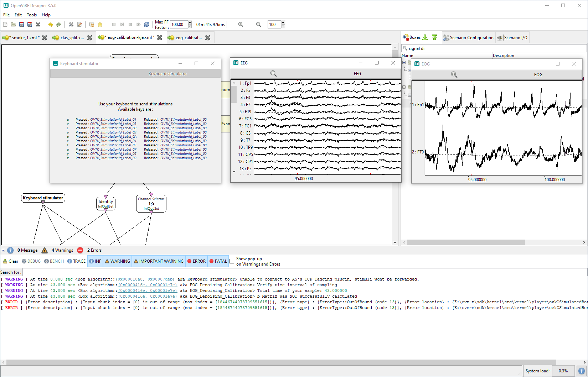
Task: Close scenario using toolbar X icon
Action: pos(38,25)
